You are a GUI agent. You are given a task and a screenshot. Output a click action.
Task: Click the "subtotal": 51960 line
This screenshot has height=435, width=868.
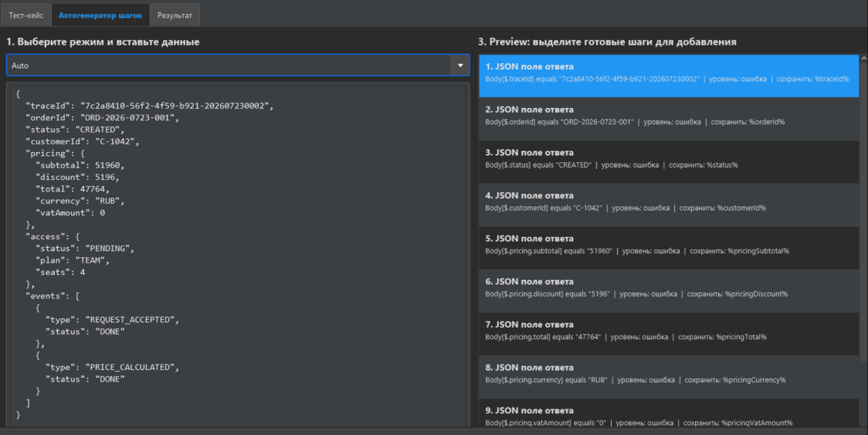[80, 165]
